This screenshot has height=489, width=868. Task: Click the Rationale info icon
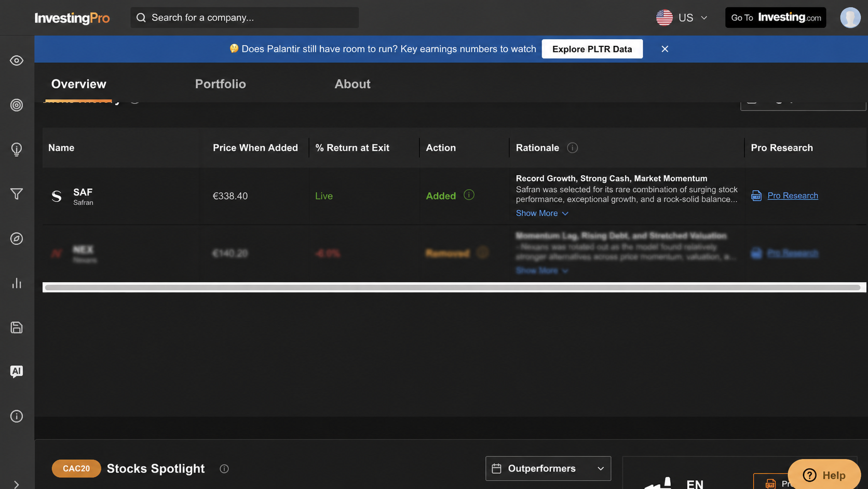[x=573, y=148]
